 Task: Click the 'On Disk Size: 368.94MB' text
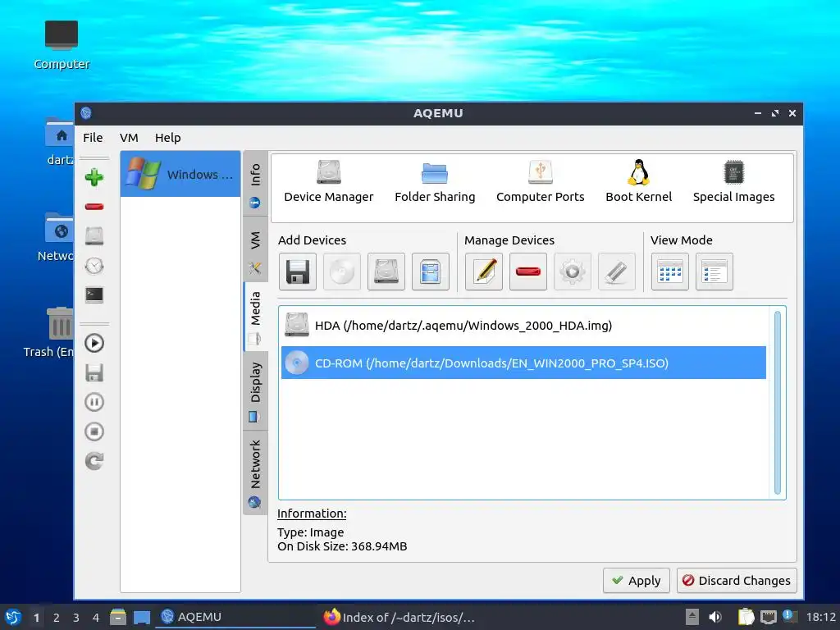342,546
